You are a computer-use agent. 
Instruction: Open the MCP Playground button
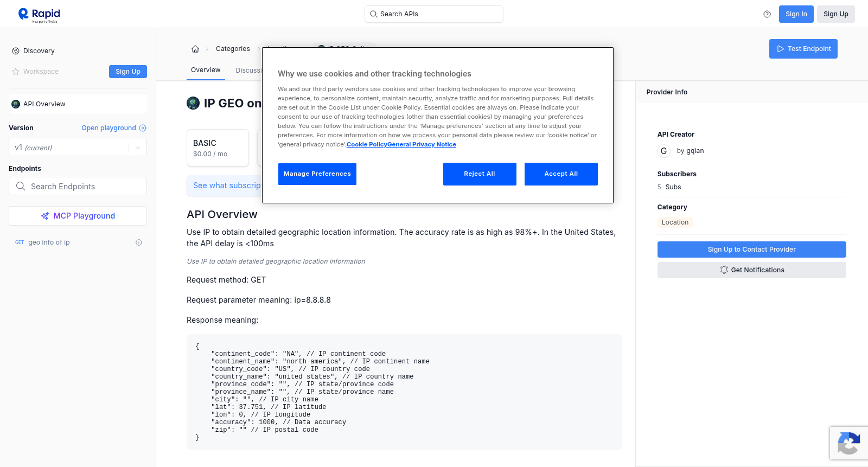(x=78, y=216)
